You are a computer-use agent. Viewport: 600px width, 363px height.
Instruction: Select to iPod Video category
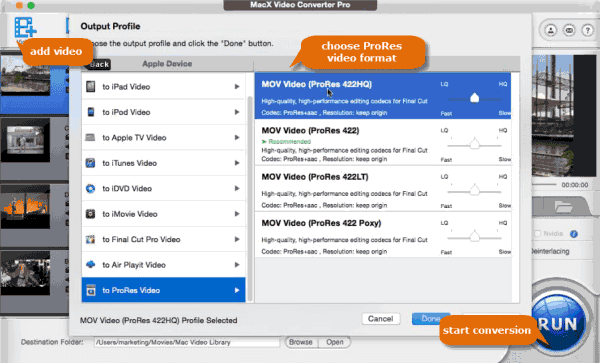pos(163,112)
